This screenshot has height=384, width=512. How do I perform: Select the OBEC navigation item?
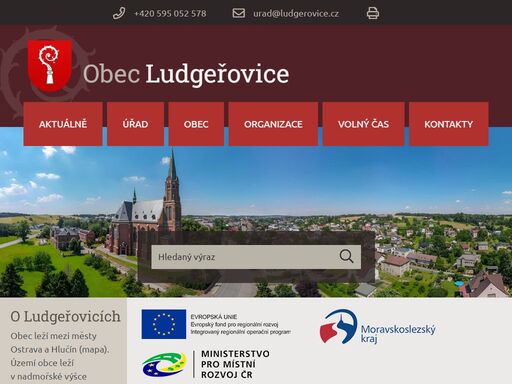pyautogui.click(x=196, y=124)
